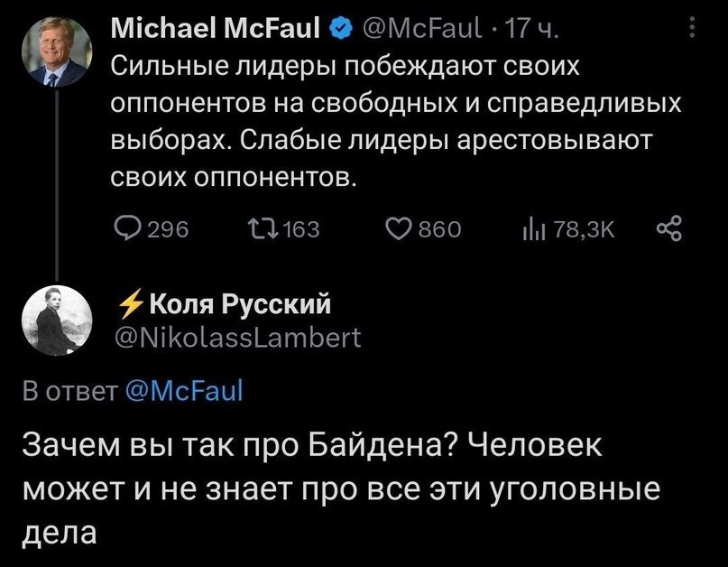Like the tweet with the heart icon

click(399, 229)
